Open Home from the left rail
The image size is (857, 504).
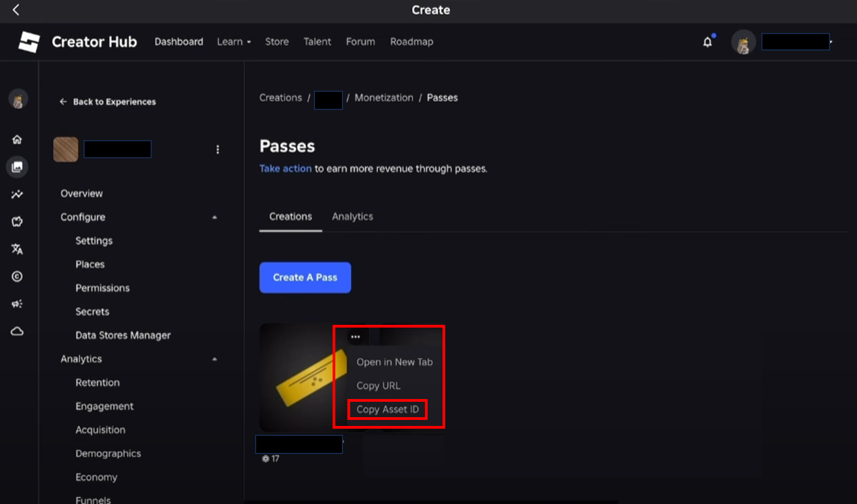pyautogui.click(x=17, y=140)
